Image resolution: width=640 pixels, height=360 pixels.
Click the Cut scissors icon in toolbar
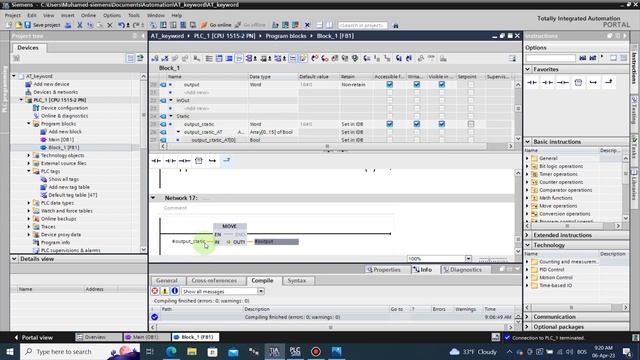click(x=80, y=25)
